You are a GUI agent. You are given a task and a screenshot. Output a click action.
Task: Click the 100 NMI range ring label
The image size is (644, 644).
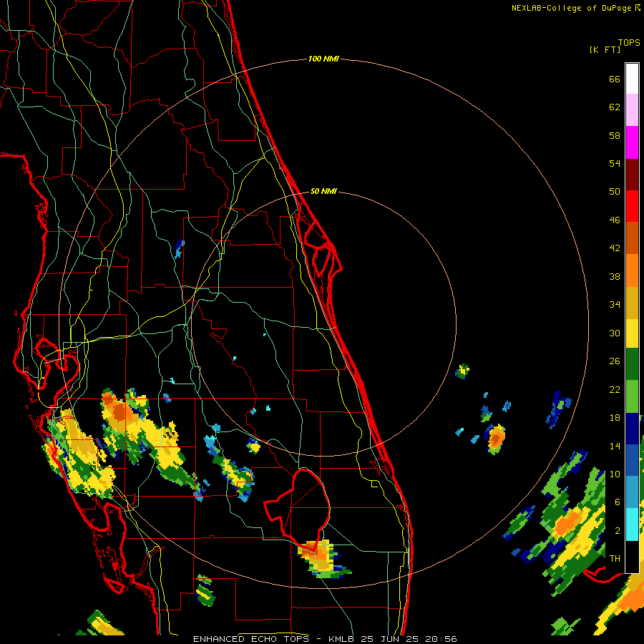pos(323,59)
